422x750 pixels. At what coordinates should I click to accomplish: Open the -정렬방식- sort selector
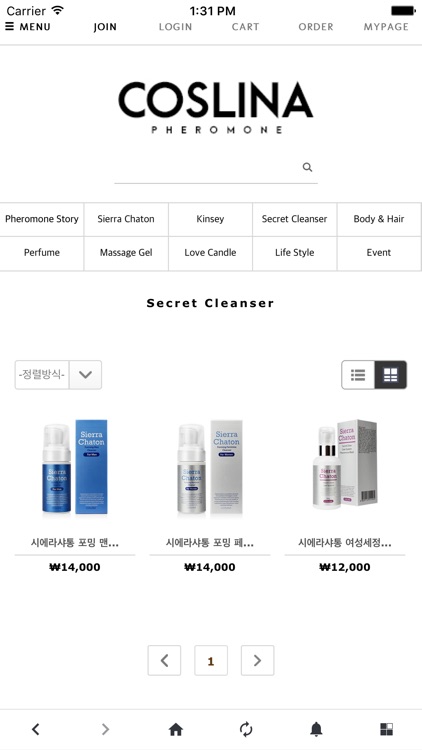[x=42, y=375]
